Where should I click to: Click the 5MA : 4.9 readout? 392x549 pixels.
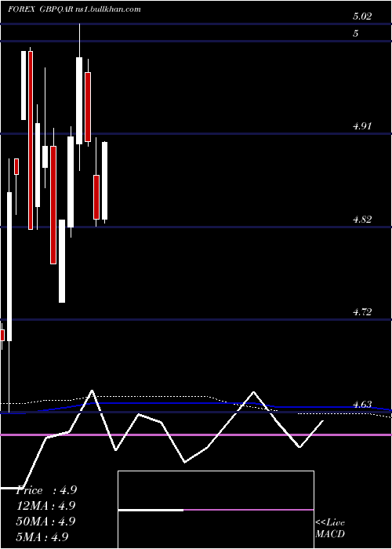[42, 536]
